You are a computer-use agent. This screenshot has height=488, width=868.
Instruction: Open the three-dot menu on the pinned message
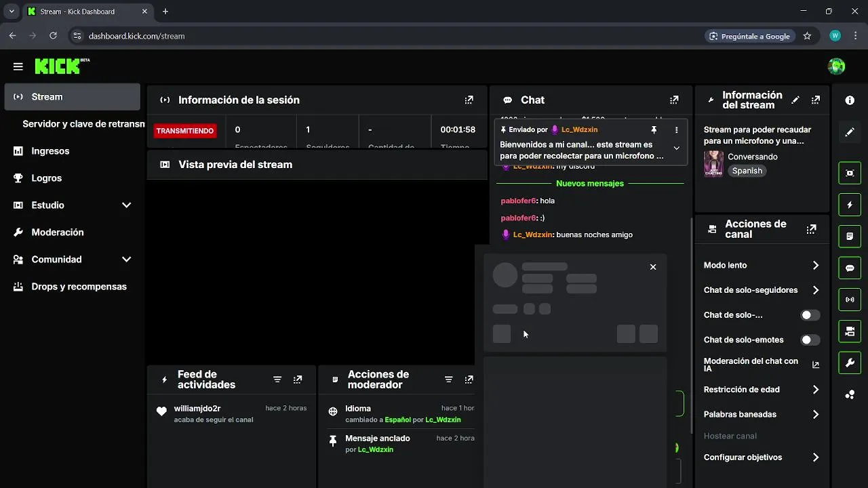[676, 129]
